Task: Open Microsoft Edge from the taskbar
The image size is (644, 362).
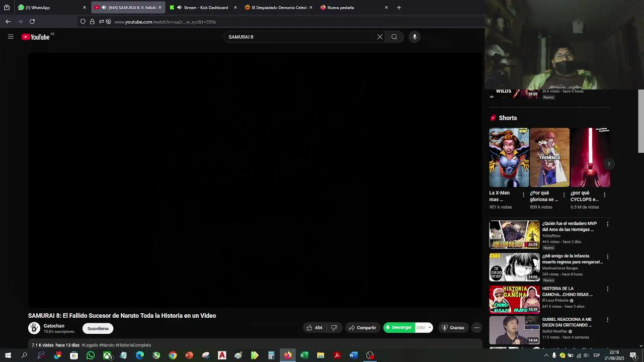Action: [x=140, y=355]
